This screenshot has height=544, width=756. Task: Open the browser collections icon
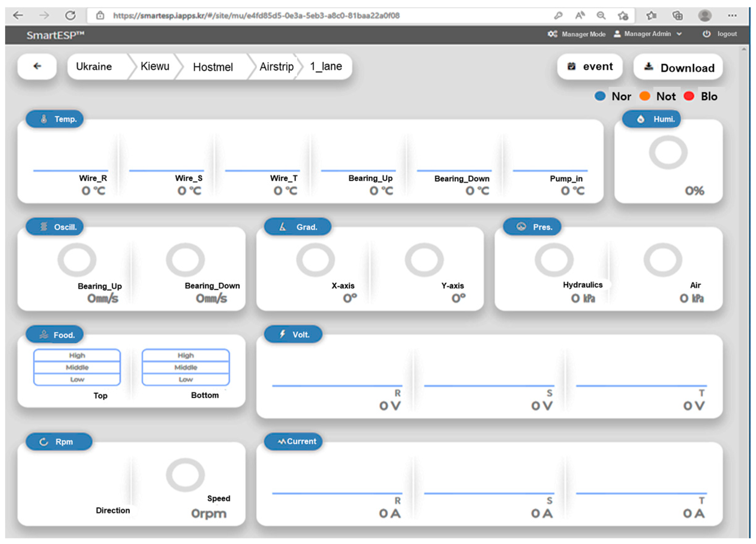coord(677,15)
